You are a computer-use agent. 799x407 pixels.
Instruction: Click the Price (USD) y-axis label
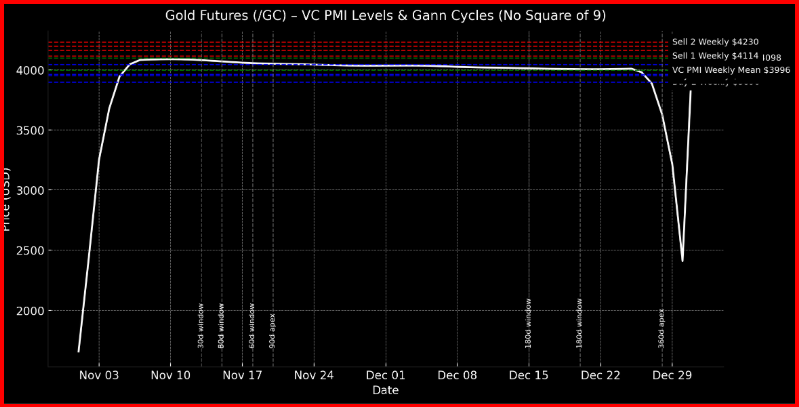pos(7,199)
